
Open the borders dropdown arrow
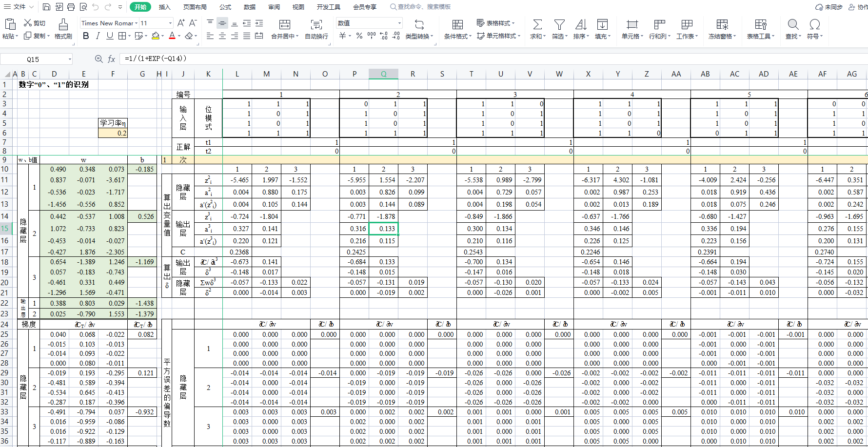click(129, 36)
